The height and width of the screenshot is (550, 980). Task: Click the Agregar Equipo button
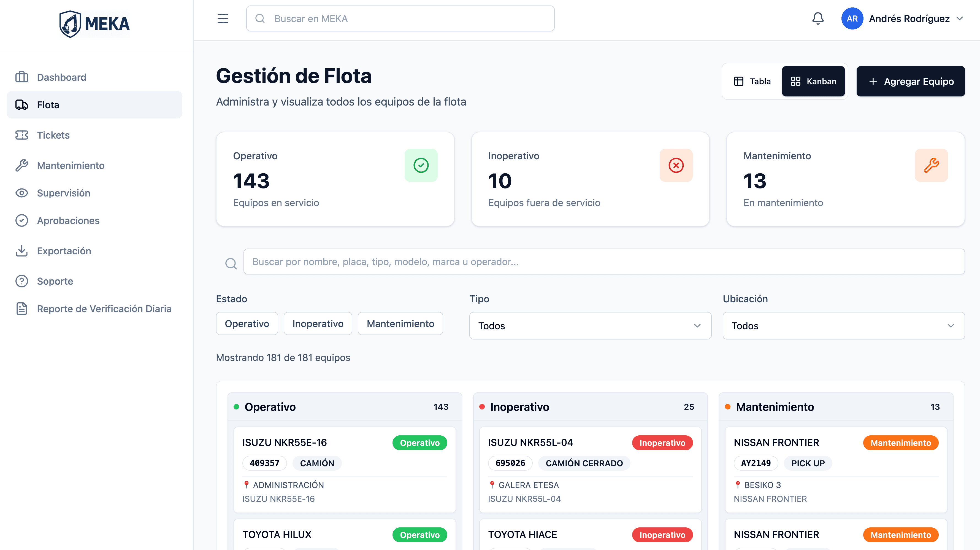pos(910,81)
